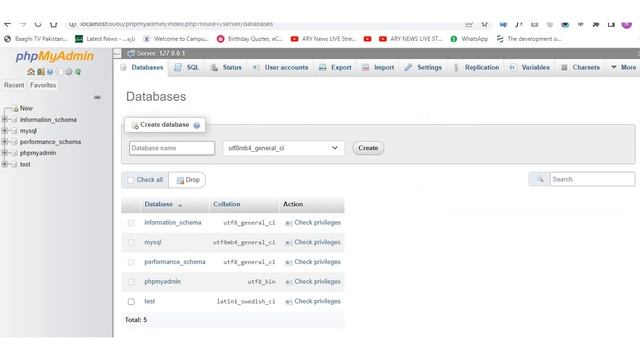Click the Replication tab icon
640x360 pixels.
(456, 67)
